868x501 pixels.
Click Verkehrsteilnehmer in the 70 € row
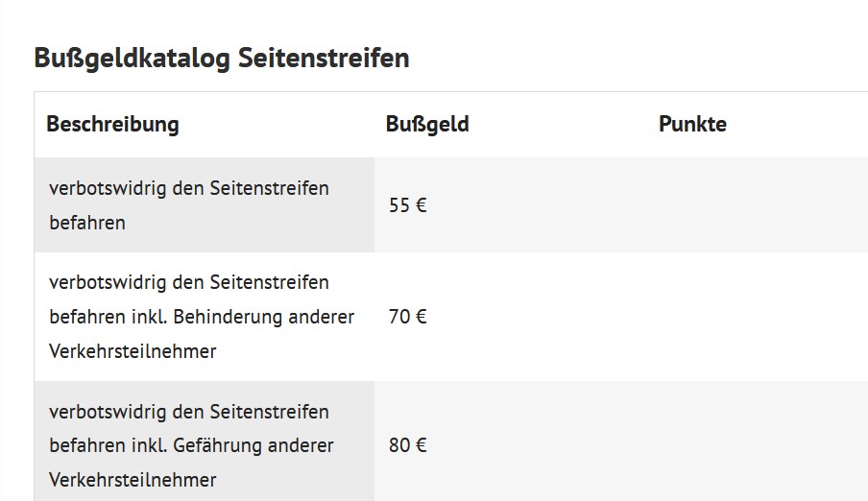(x=132, y=351)
